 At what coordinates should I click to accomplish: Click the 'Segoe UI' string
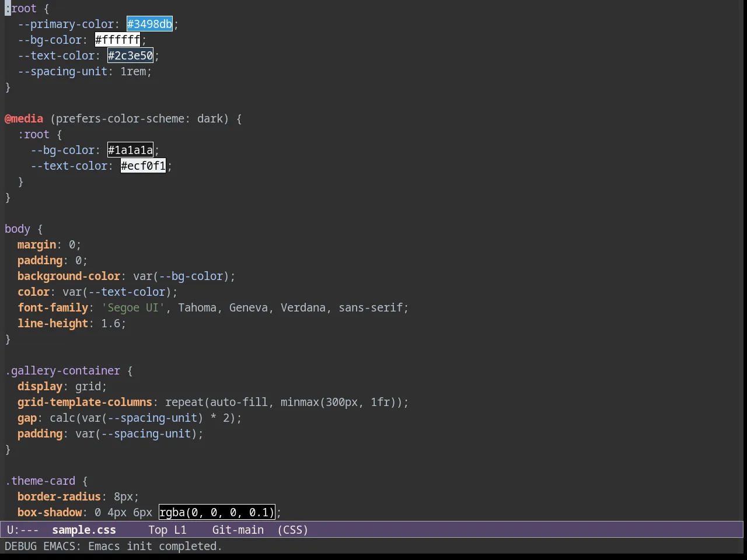tap(134, 307)
